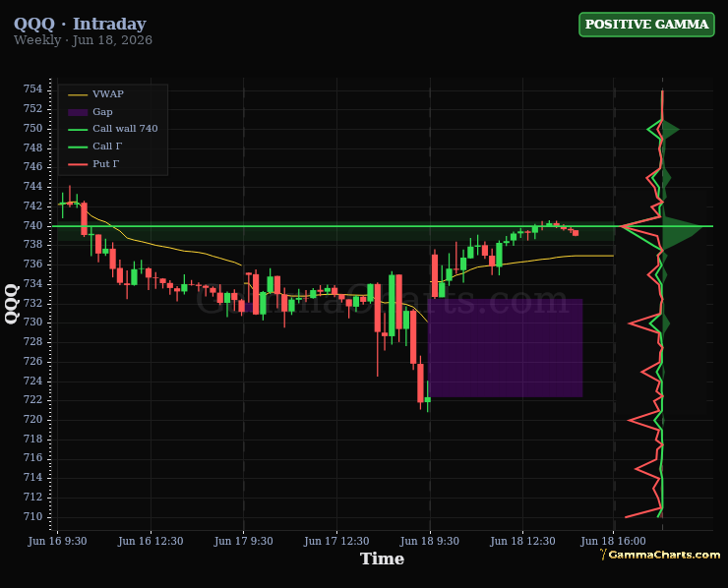Click the Jun 17 12:30 time label

click(336, 541)
